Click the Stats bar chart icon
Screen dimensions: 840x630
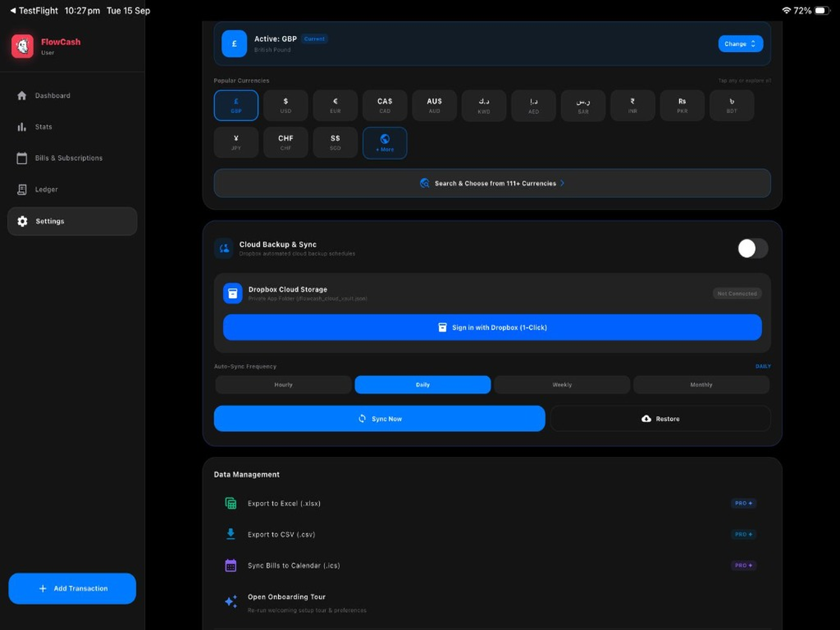pos(22,127)
